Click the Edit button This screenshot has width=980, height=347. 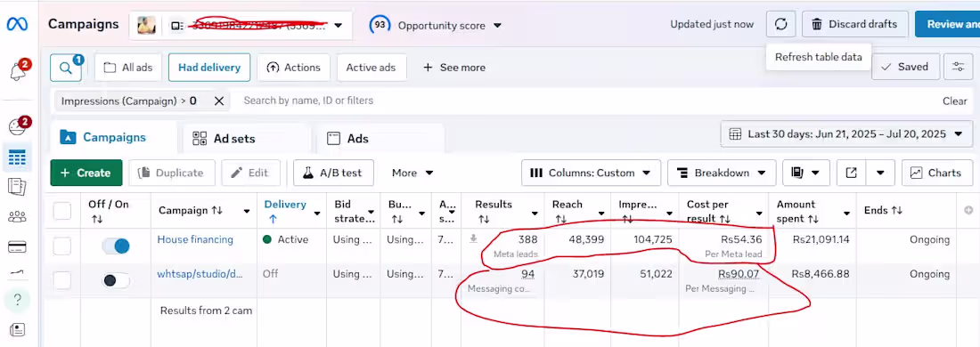(250, 173)
